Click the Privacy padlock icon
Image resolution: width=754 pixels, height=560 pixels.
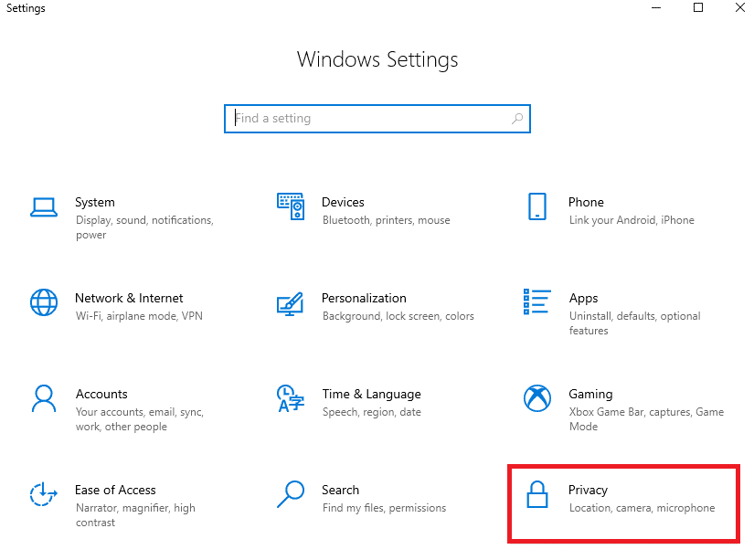pos(537,493)
